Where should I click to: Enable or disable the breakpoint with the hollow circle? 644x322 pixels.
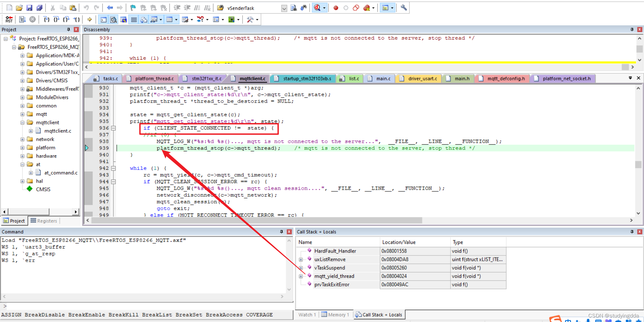[x=346, y=8]
